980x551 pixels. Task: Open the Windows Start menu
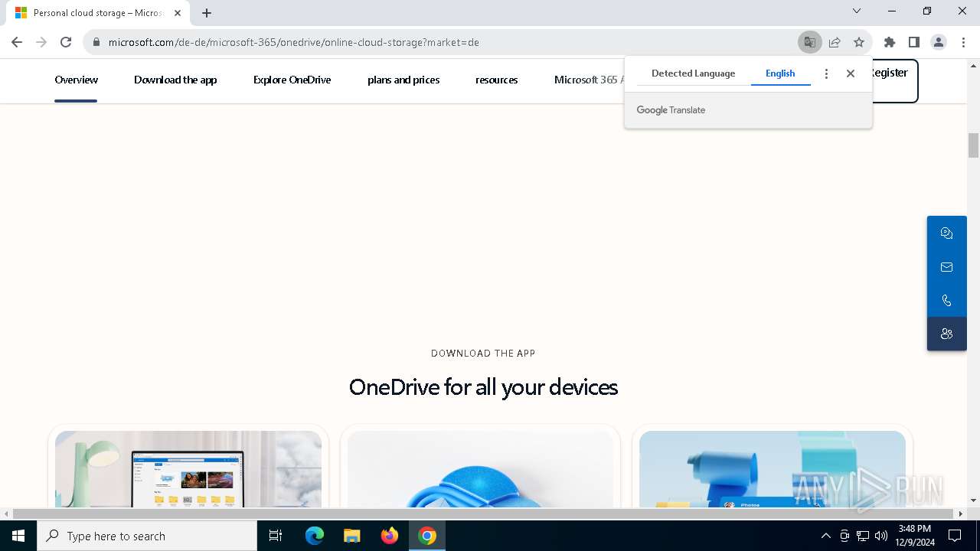point(18,536)
